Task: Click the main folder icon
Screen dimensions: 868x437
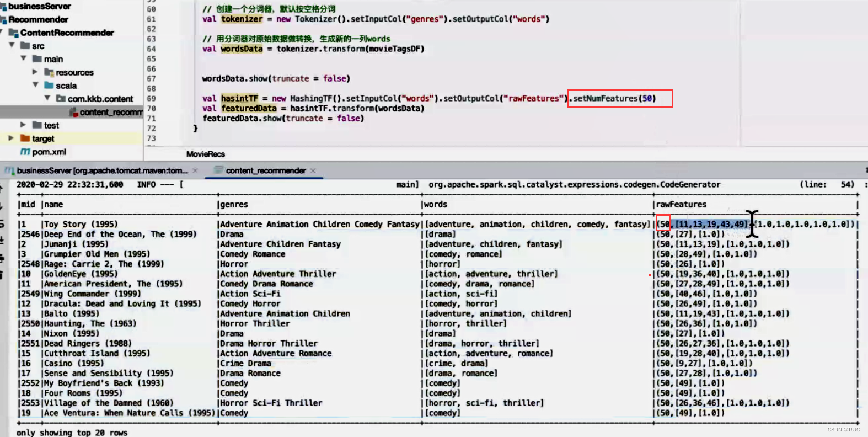Action: (x=37, y=58)
